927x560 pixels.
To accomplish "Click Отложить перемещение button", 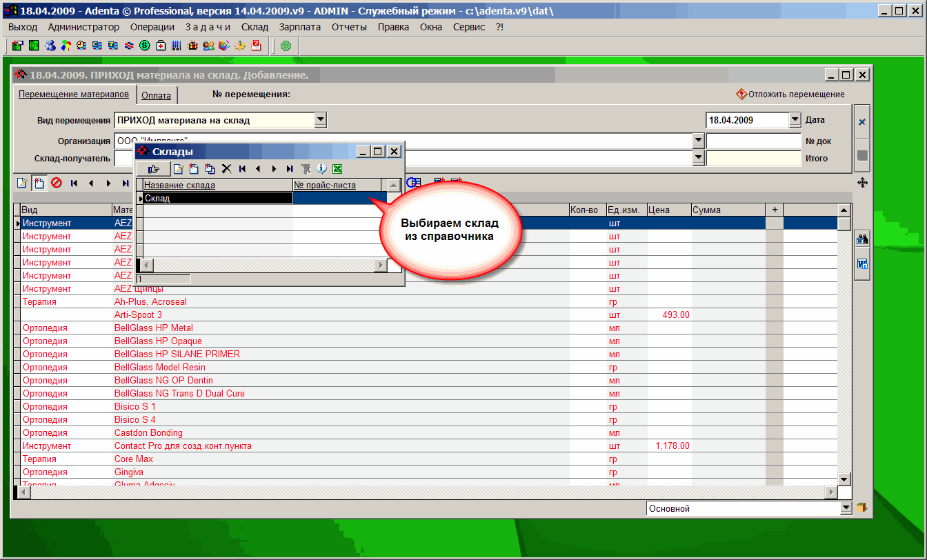I will (x=790, y=94).
